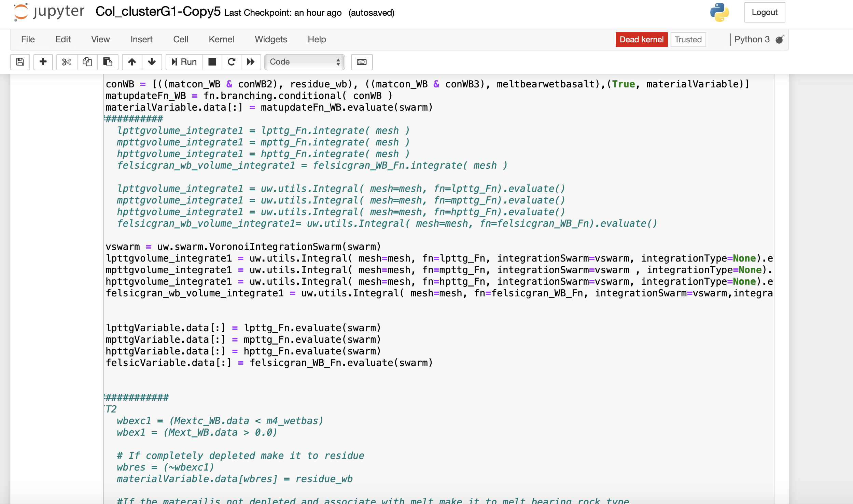The height and width of the screenshot is (504, 853).
Task: Restart the kernel via refresh icon
Action: (232, 62)
